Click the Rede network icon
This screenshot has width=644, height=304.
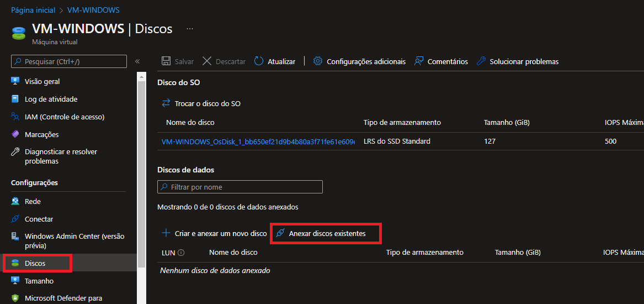click(x=15, y=202)
